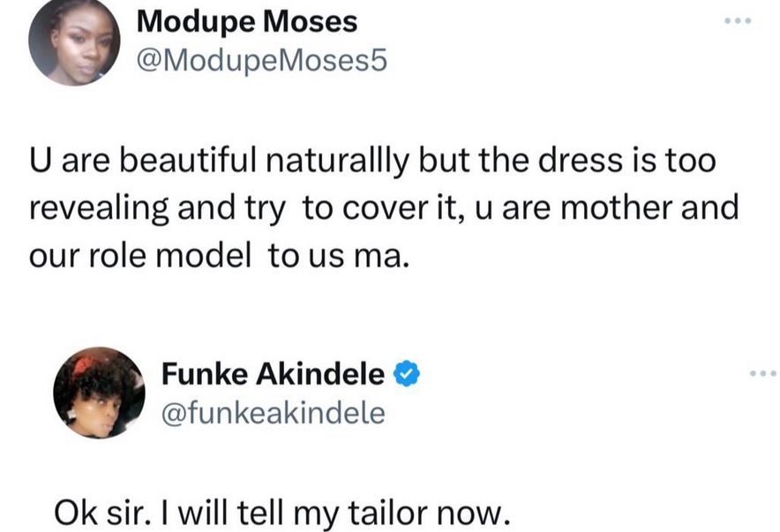Screen dimensions: 780x532
Task: Click the Funke Akindele display name
Action: click(x=273, y=374)
